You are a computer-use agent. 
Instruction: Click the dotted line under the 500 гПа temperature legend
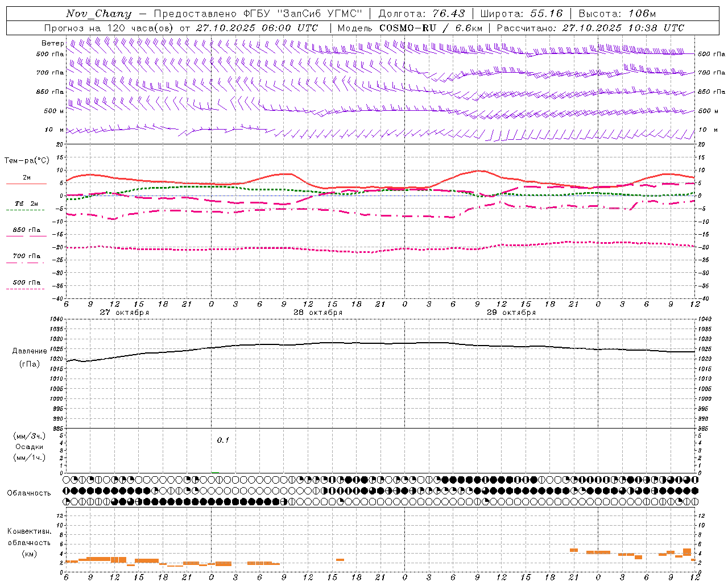coord(26,289)
